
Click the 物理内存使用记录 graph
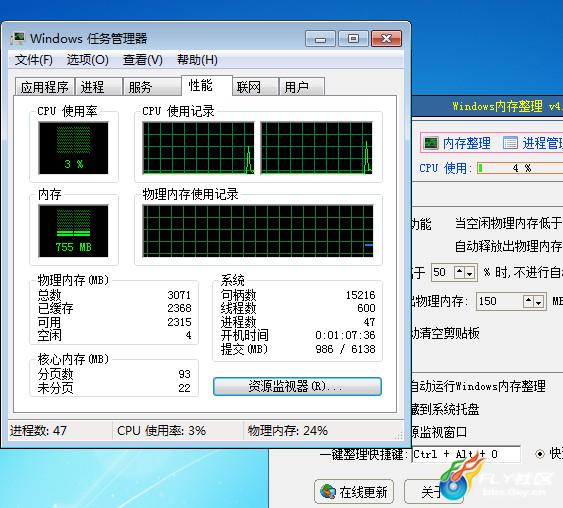tap(258, 231)
